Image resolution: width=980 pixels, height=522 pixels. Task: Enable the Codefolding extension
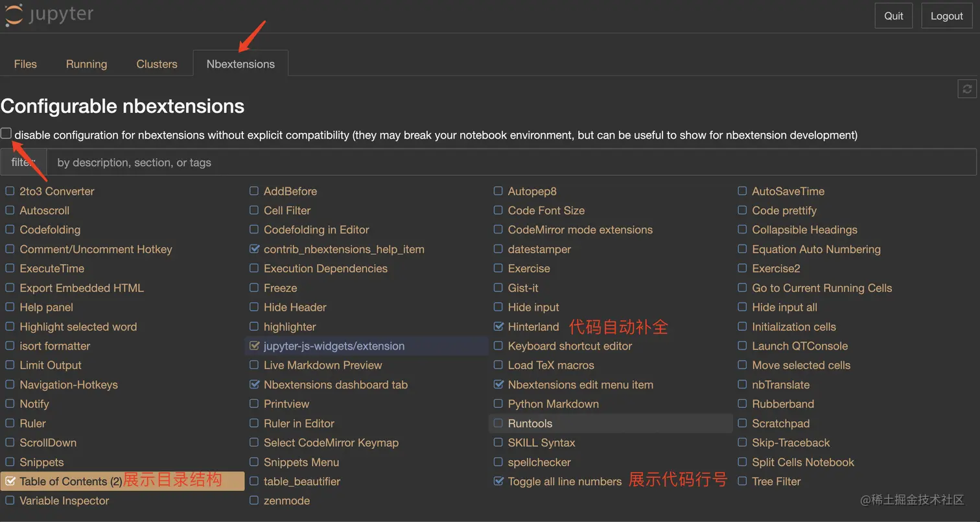(10, 230)
